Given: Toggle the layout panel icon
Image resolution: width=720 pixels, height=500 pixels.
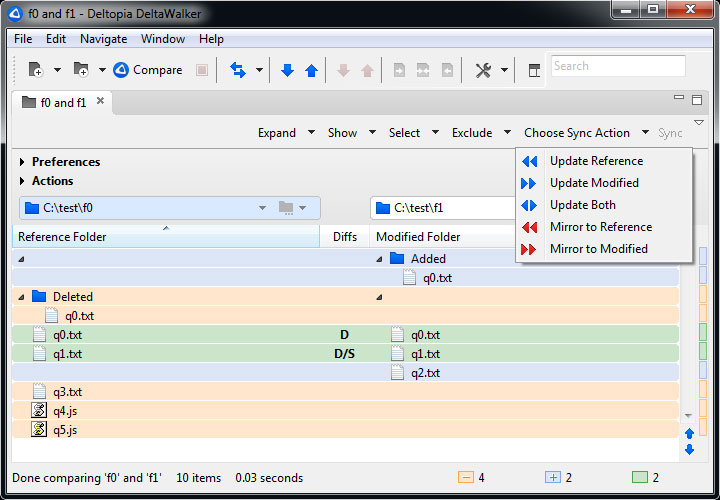Looking at the screenshot, I should tap(534, 70).
